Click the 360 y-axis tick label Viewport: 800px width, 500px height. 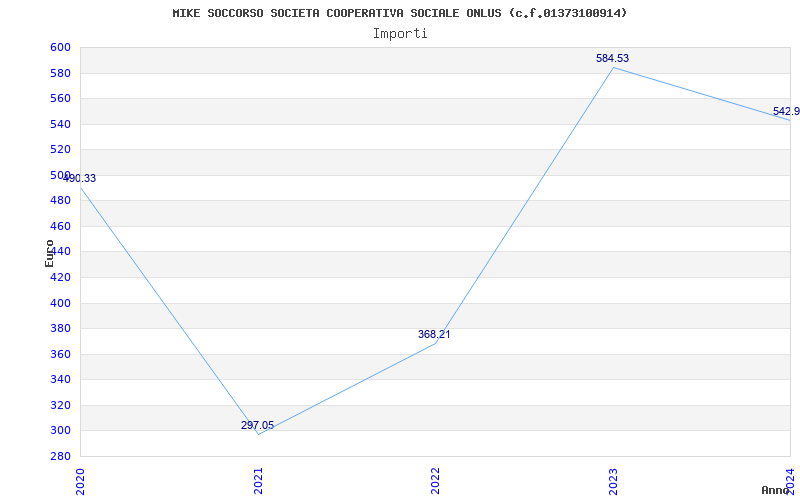coord(60,354)
